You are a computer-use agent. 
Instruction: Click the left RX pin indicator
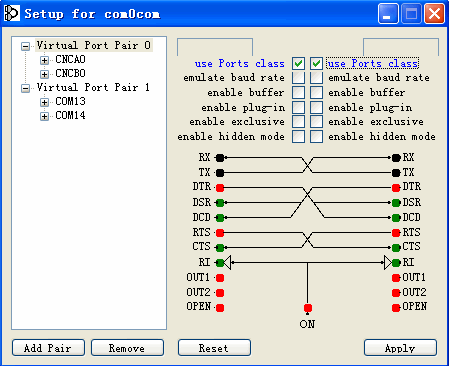tap(220, 158)
